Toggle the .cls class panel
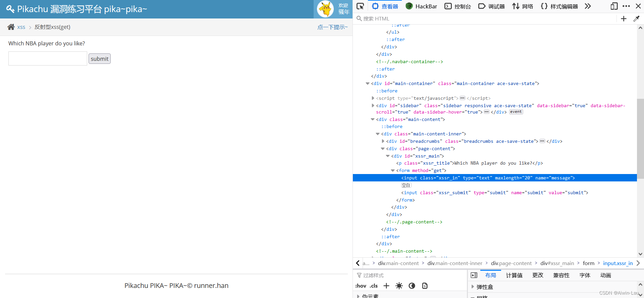This screenshot has height=298, width=644. [374, 286]
